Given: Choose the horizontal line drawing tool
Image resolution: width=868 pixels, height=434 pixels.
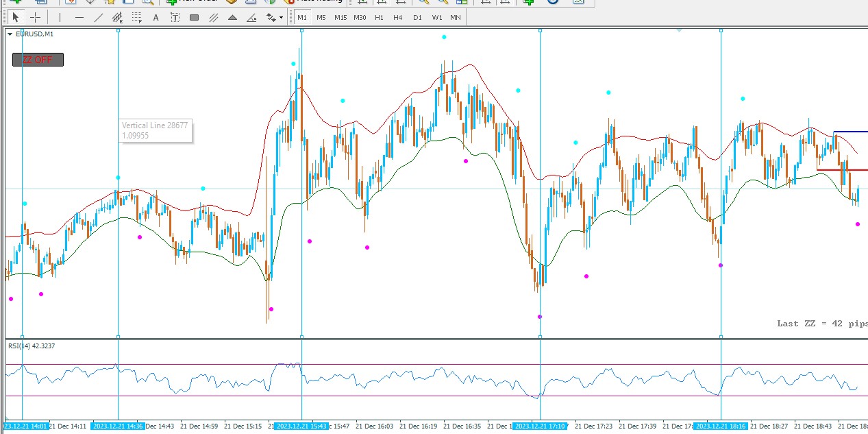Looking at the screenshot, I should pos(79,17).
